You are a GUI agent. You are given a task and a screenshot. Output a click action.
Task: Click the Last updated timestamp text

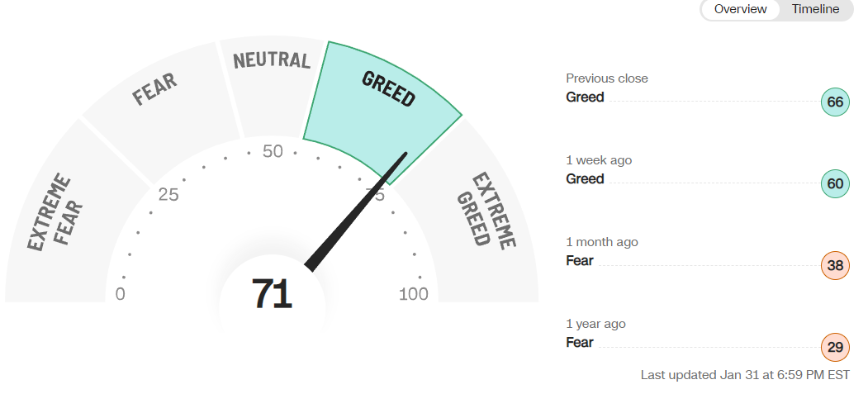pos(745,375)
